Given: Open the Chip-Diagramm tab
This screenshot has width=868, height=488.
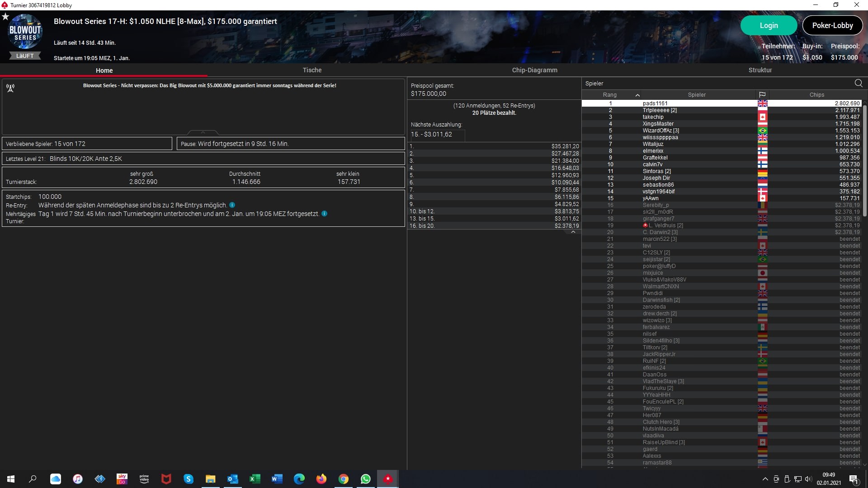Looking at the screenshot, I should [x=534, y=70].
